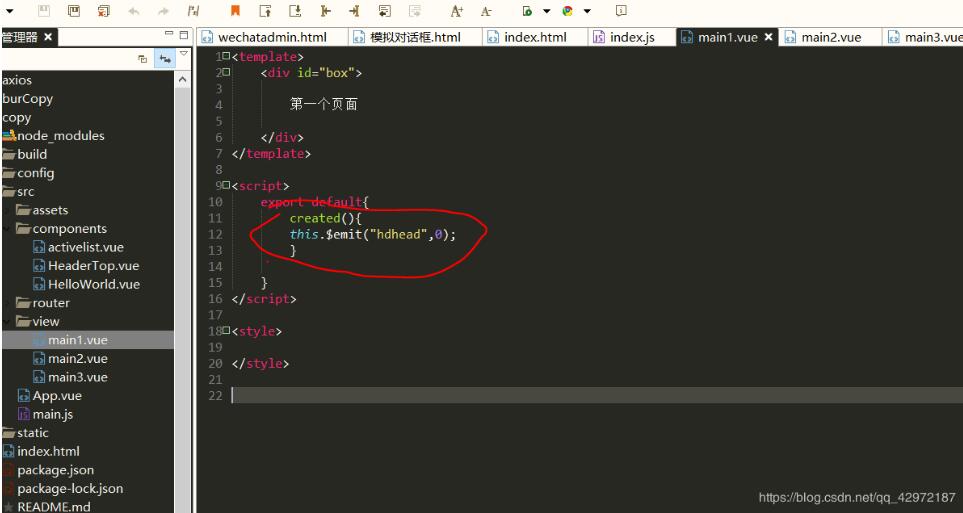
Task: Open dropdown next to Chrome icon
Action: click(587, 11)
